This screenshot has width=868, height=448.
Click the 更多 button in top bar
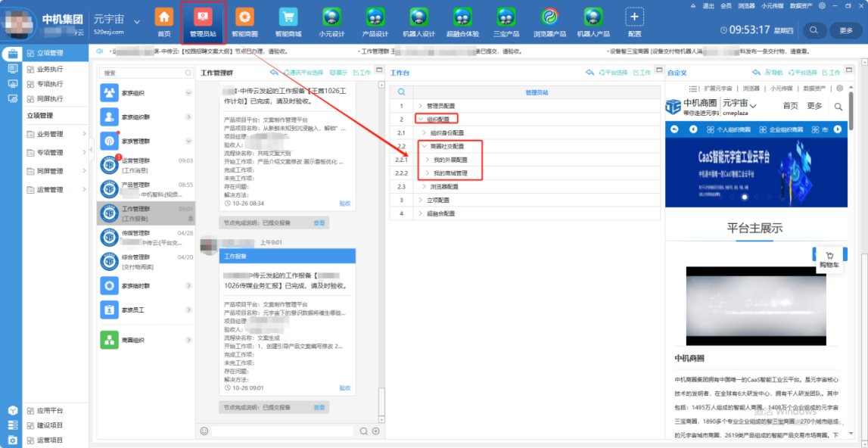(x=845, y=30)
